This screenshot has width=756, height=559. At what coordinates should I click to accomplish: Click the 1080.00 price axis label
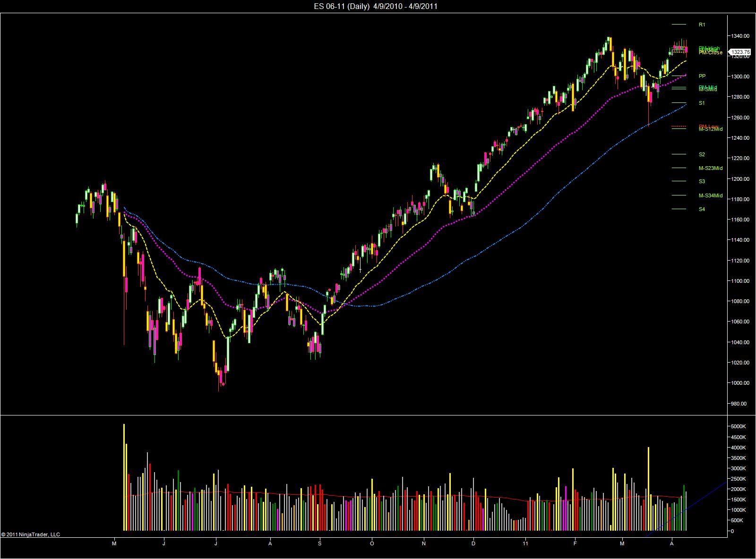(x=740, y=301)
